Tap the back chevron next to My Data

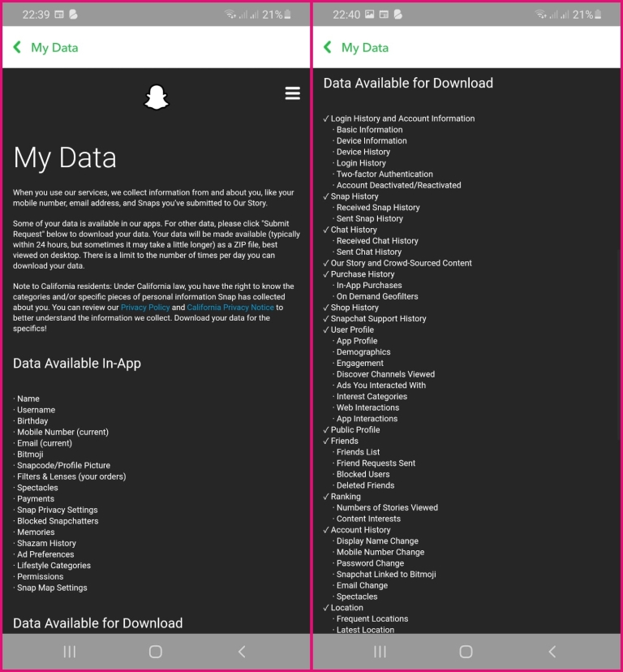(16, 48)
